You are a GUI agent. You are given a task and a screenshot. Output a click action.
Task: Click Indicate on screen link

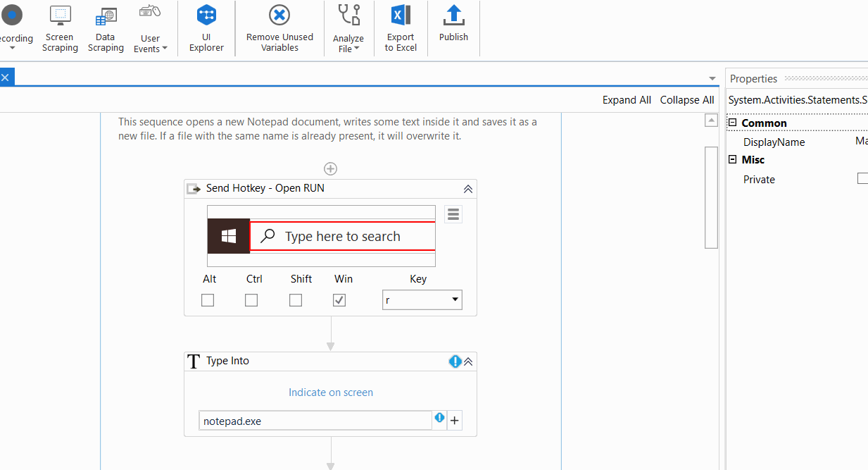coord(331,392)
